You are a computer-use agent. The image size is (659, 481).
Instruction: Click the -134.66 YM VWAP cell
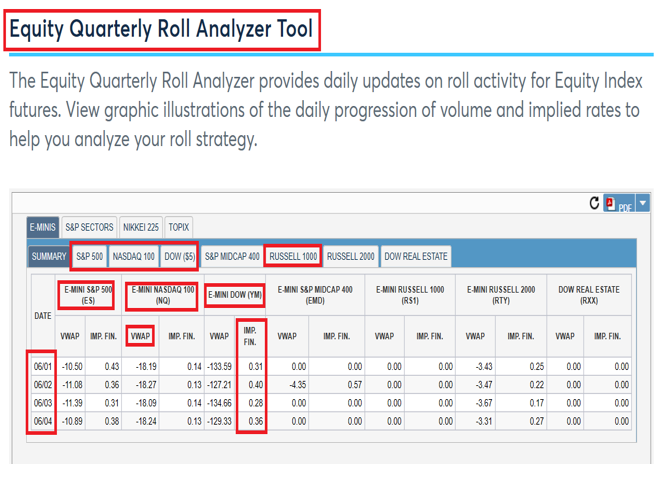(219, 403)
